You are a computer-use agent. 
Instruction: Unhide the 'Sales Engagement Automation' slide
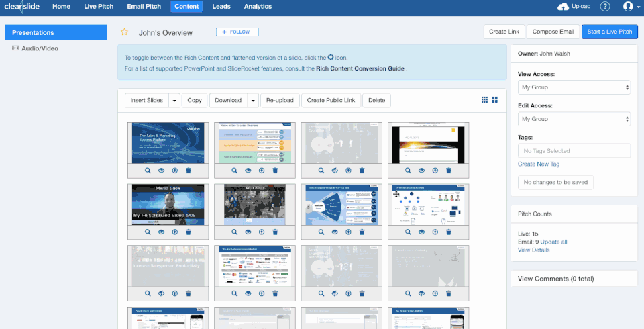[x=335, y=293]
